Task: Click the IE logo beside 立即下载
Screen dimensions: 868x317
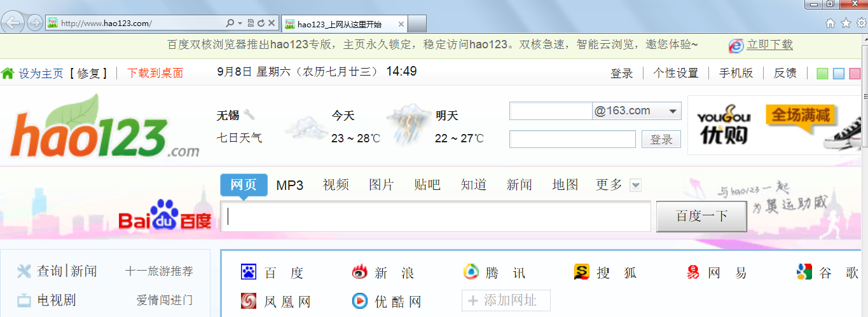Action: click(x=736, y=45)
